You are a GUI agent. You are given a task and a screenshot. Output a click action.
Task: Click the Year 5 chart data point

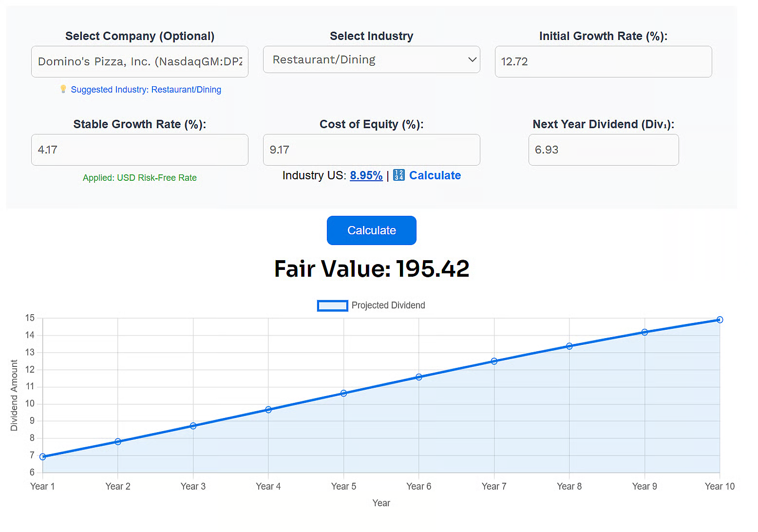coord(343,393)
